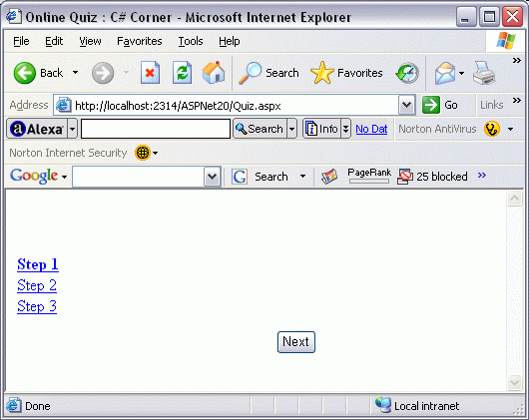The height and width of the screenshot is (420, 529).
Task: Refresh the page with green arrows icon
Action: (x=183, y=73)
